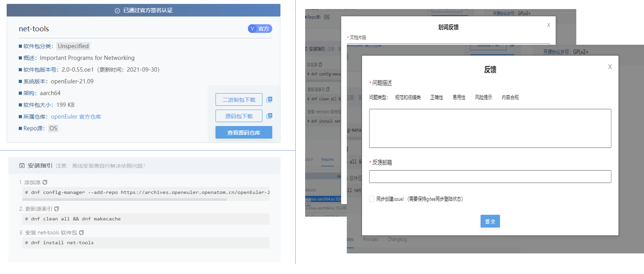The height and width of the screenshot is (274, 644).
Task: Click the feedback email input field
Action: (490, 177)
